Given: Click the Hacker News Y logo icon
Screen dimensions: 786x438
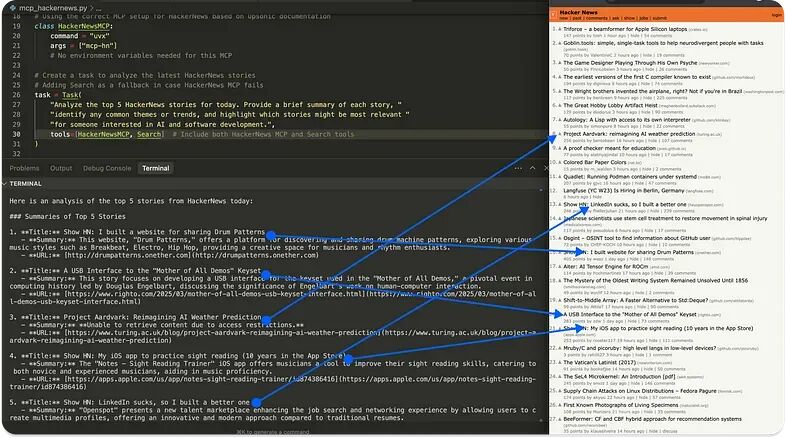Looking at the screenshot, I should pos(553,15).
